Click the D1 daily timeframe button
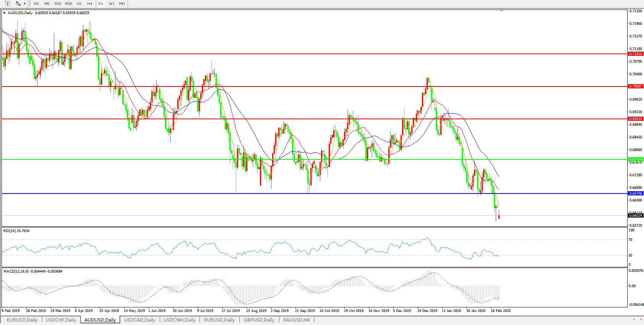This screenshot has height=325, width=644. [x=101, y=3]
